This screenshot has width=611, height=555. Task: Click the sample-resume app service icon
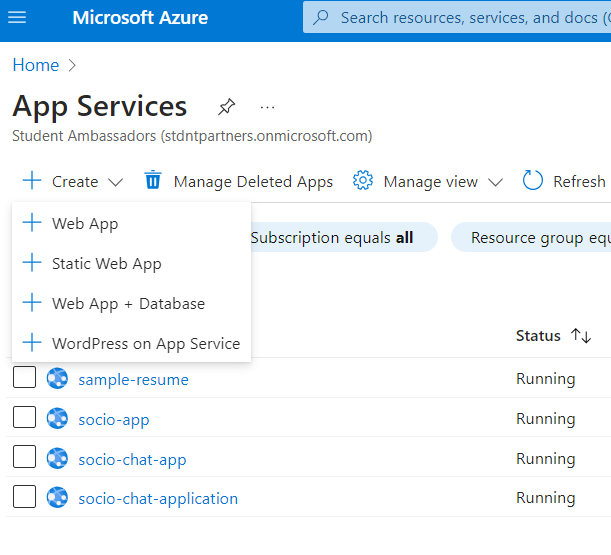pos(57,379)
